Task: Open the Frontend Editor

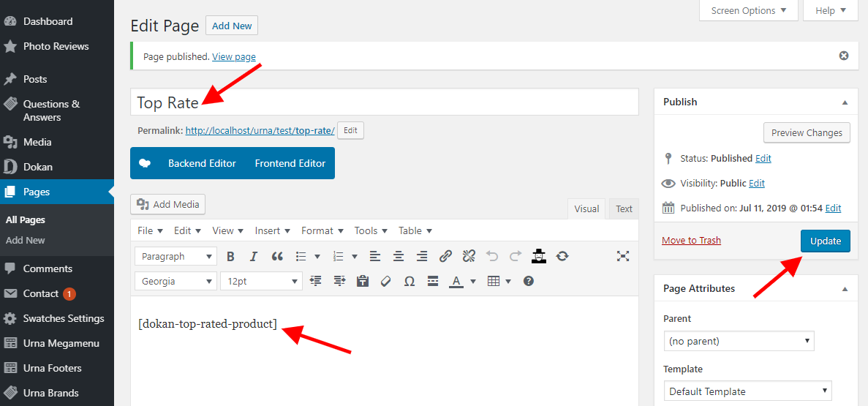Action: coord(290,163)
